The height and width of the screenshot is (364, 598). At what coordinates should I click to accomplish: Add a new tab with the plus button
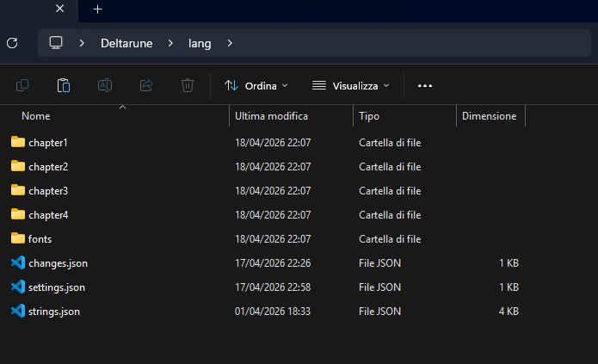click(x=97, y=9)
